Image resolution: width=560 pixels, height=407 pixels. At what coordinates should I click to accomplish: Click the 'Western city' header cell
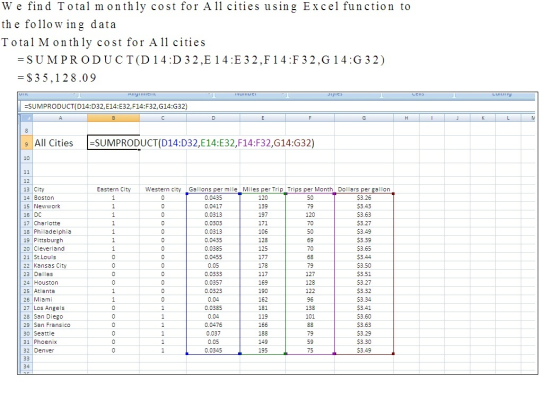pos(163,189)
